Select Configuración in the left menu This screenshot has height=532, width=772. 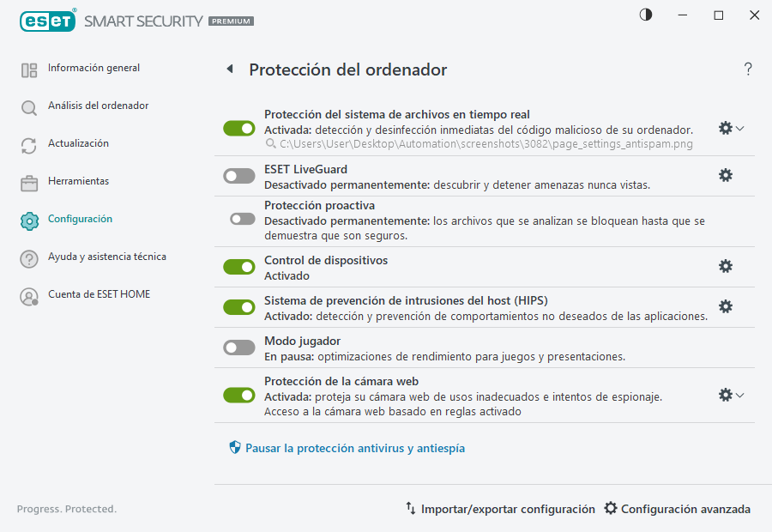pyautogui.click(x=80, y=219)
